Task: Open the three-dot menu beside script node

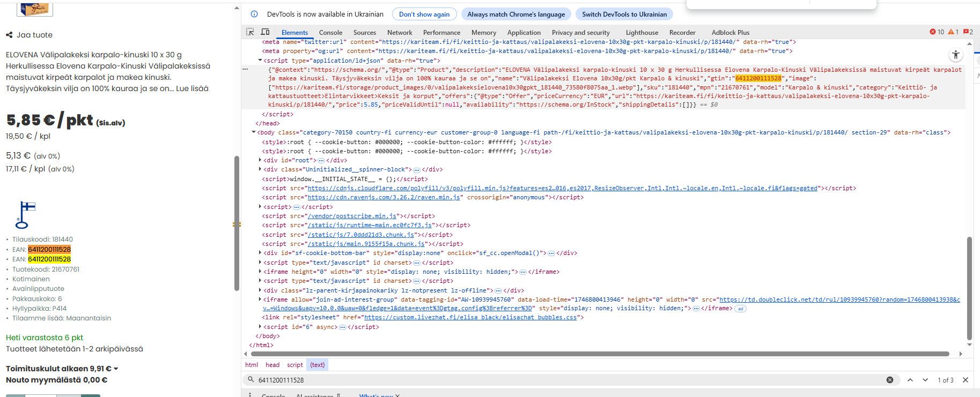Action: click(245, 69)
